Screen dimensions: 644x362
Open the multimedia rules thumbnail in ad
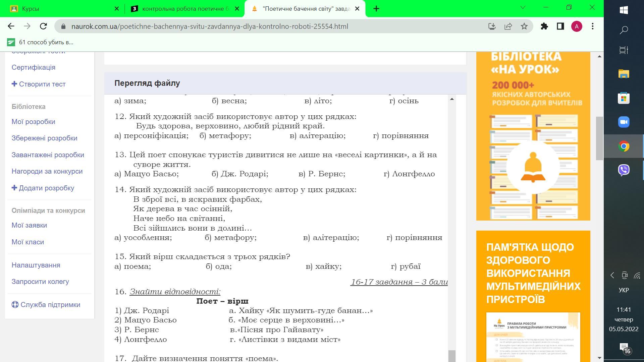533,337
